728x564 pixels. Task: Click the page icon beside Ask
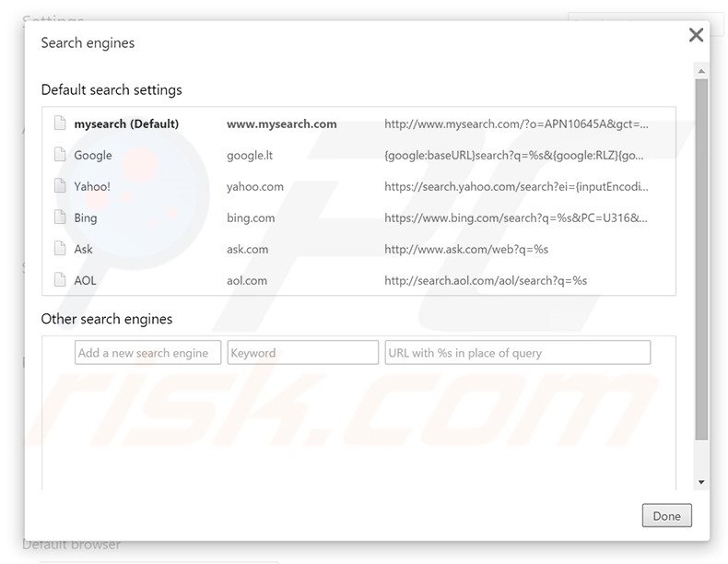pos(60,248)
